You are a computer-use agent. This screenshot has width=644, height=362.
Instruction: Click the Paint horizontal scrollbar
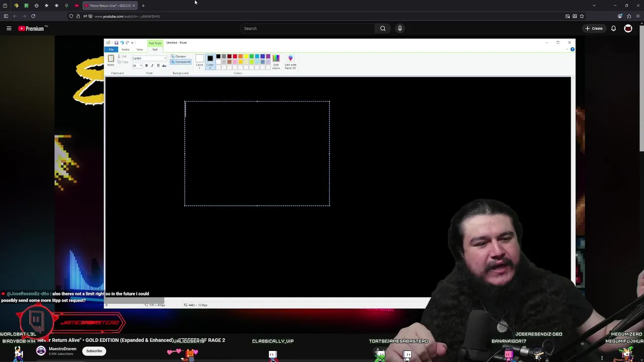point(135,301)
